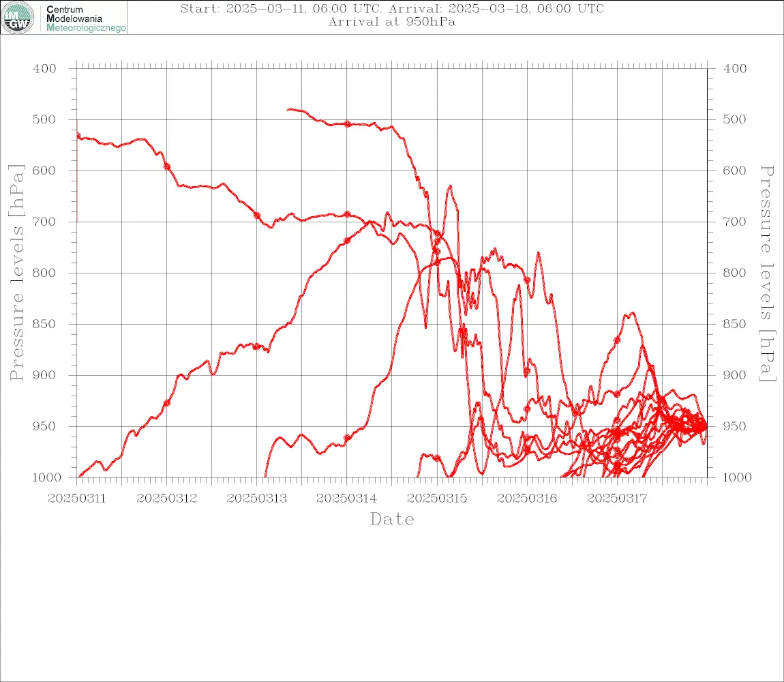Click the Centrum Modelowania Meteorologicznego text
Screen dimensions: 784x682
coord(85,18)
